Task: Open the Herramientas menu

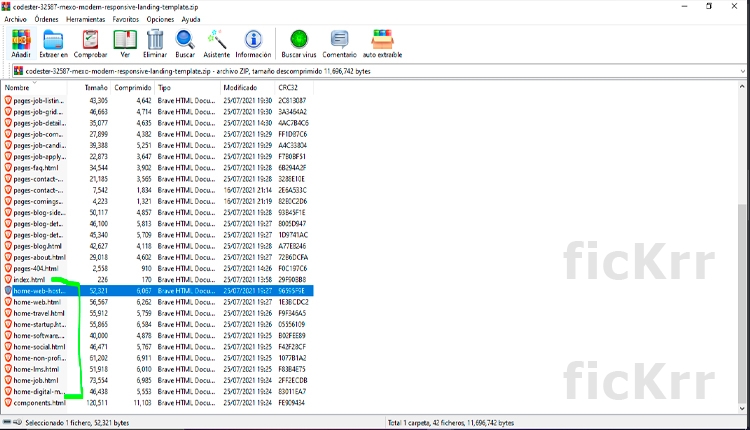Action: coord(85,19)
